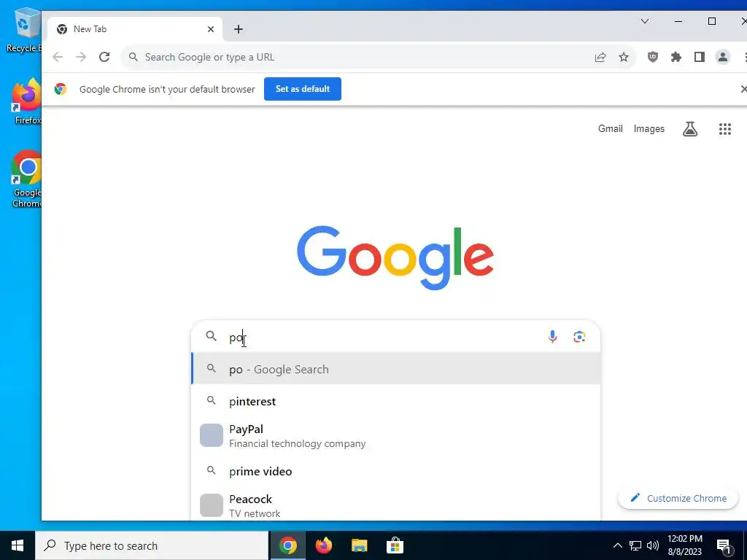This screenshot has width=747, height=560.
Task: Select 'po - Google Search' suggestion
Action: tap(396, 369)
